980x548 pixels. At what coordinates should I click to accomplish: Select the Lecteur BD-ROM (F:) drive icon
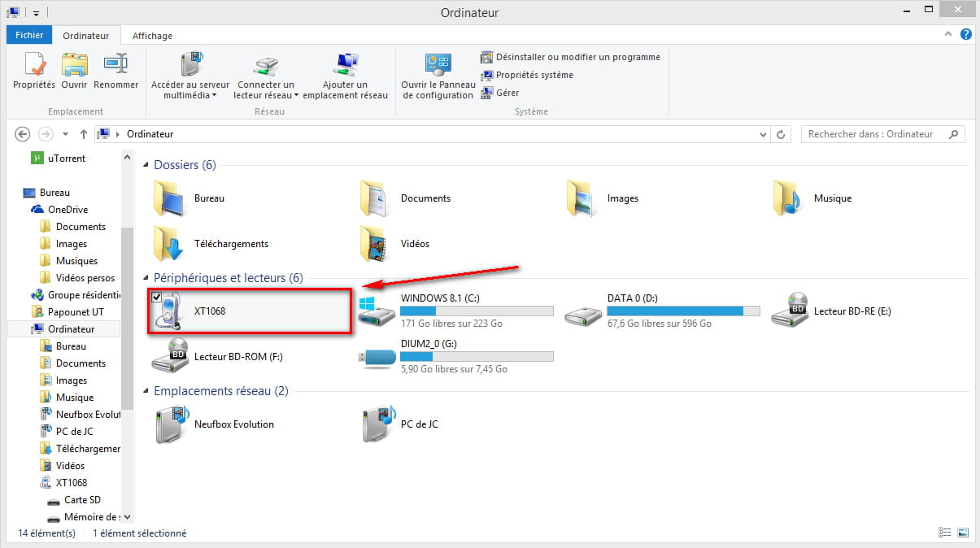[x=169, y=356]
